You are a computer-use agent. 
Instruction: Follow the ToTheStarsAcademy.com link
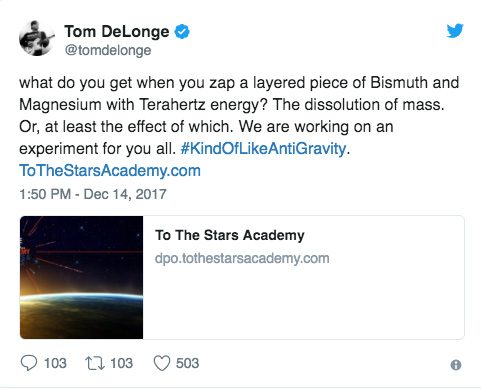coord(110,170)
